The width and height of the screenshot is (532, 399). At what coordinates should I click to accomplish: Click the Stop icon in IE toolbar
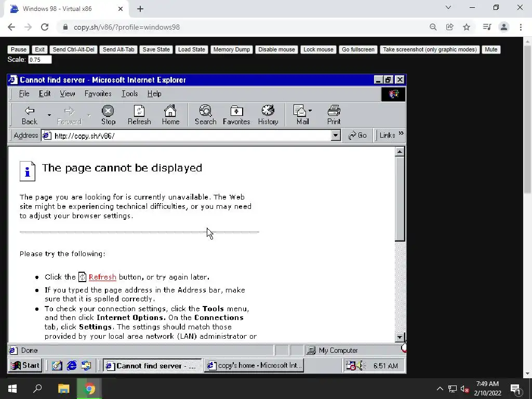(108, 115)
